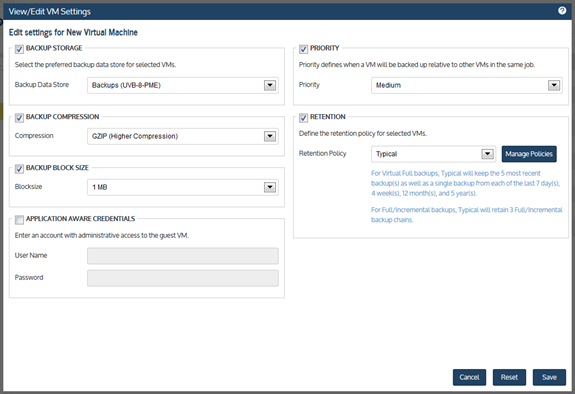Click the 'For Virtual Full backups' retention description

(465, 183)
